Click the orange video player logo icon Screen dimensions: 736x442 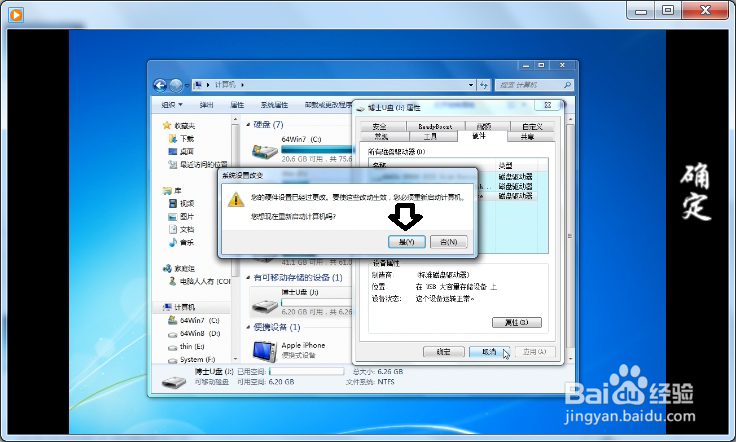(x=16, y=15)
